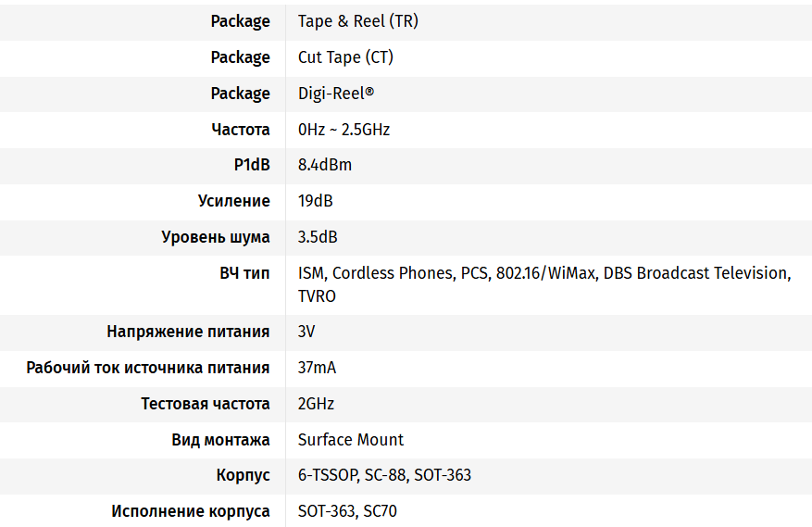
Task: Select the Cut Tape (CT) value
Action: tap(345, 57)
